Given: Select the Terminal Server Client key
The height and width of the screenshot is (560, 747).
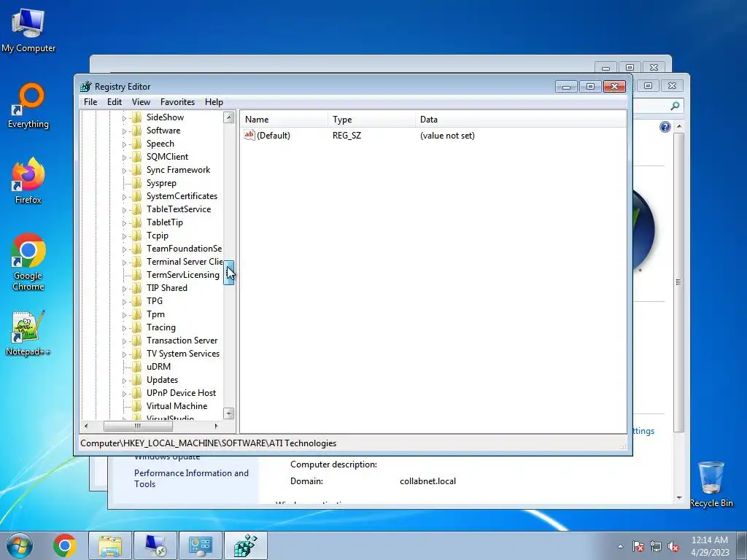Looking at the screenshot, I should click(184, 262).
